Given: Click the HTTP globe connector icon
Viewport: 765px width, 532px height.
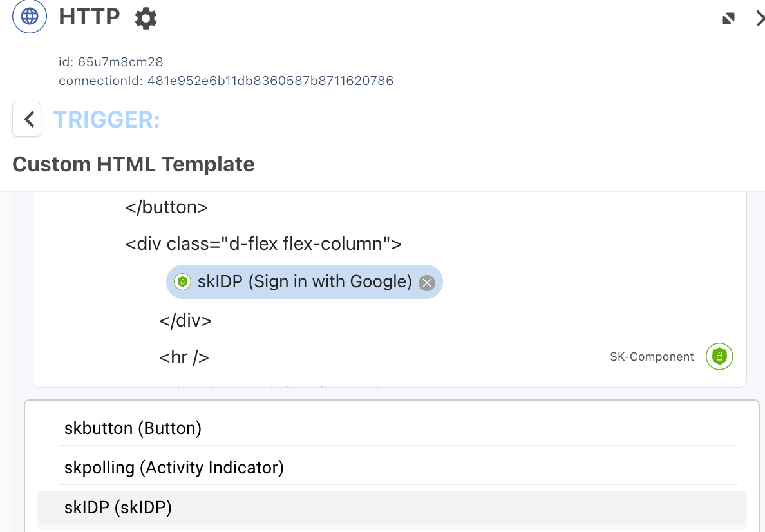Looking at the screenshot, I should 30,17.
